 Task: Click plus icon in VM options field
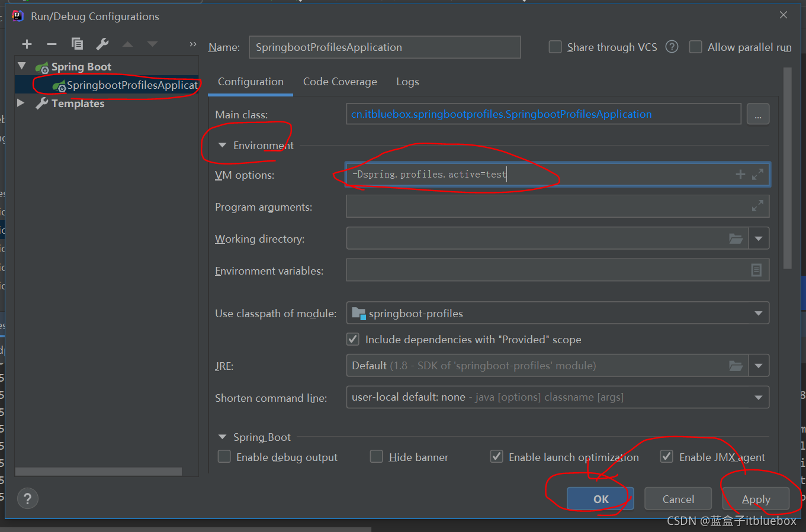(x=740, y=174)
